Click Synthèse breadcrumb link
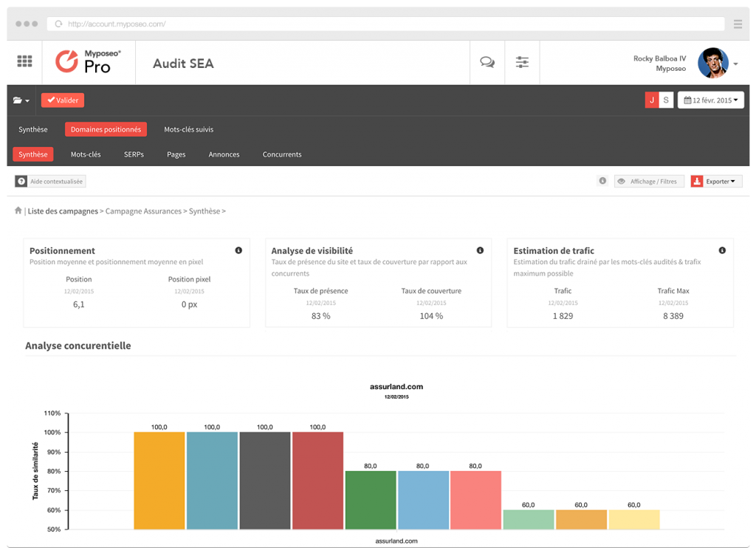Viewport: 756px width, 553px height. tap(205, 211)
